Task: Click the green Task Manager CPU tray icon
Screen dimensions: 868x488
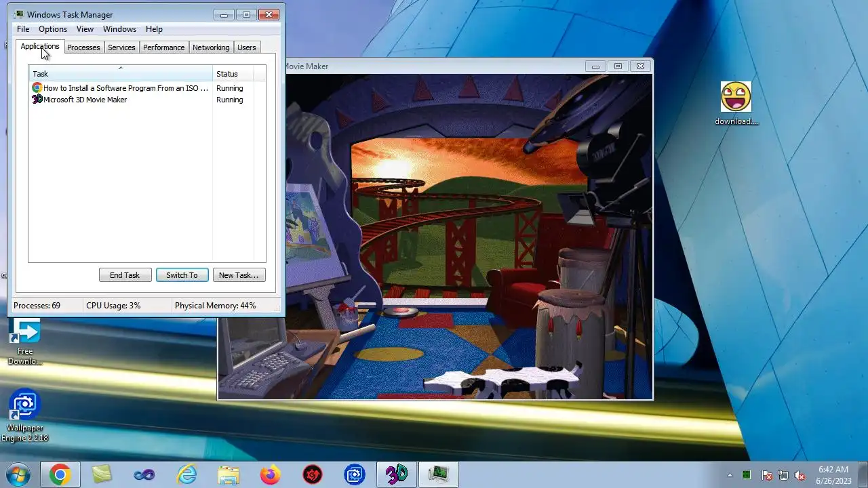Action: tap(747, 475)
